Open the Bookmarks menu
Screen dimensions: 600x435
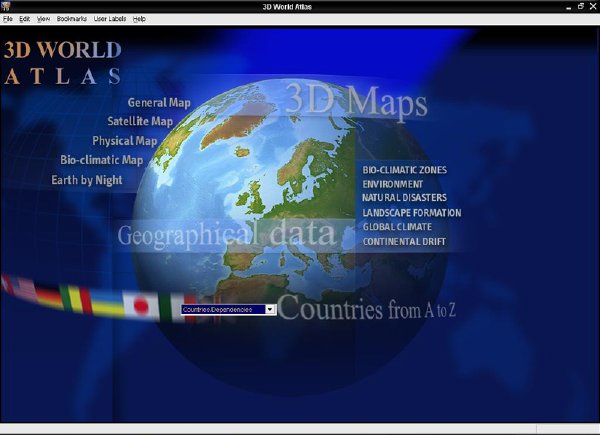click(72, 19)
